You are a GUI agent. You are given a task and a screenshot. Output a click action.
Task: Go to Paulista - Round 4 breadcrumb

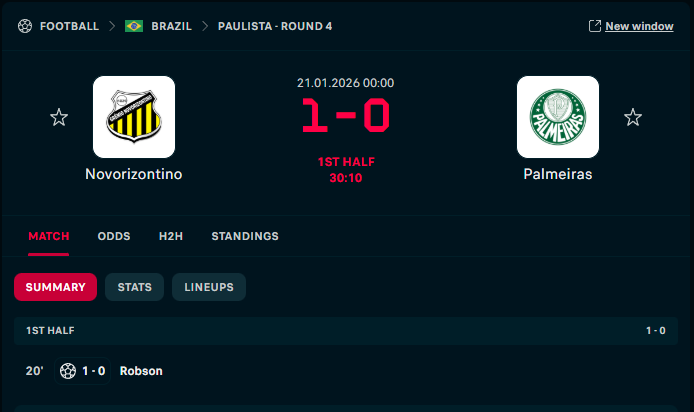click(275, 26)
